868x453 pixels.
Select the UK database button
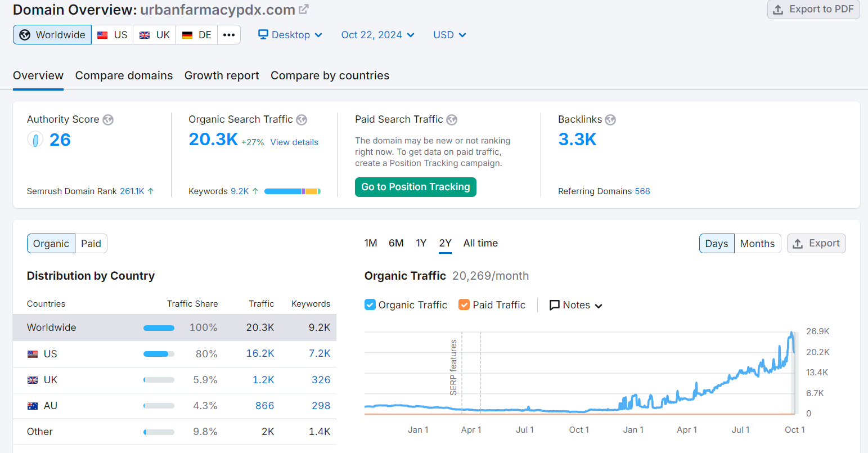pyautogui.click(x=155, y=35)
